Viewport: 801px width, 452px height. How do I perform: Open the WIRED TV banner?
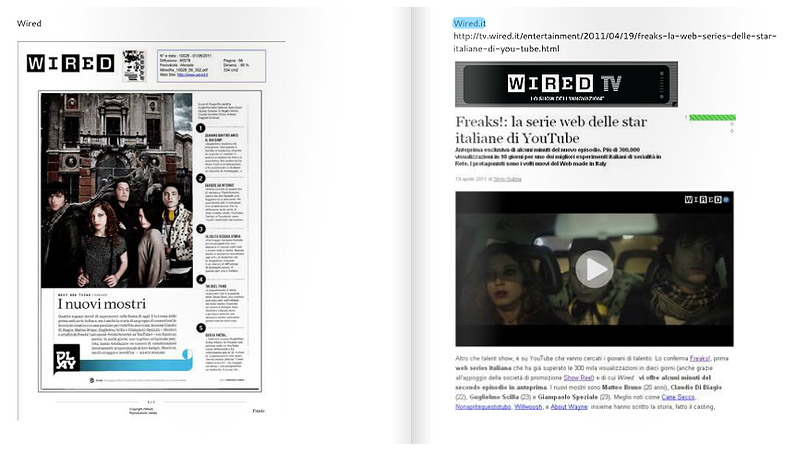(x=566, y=84)
